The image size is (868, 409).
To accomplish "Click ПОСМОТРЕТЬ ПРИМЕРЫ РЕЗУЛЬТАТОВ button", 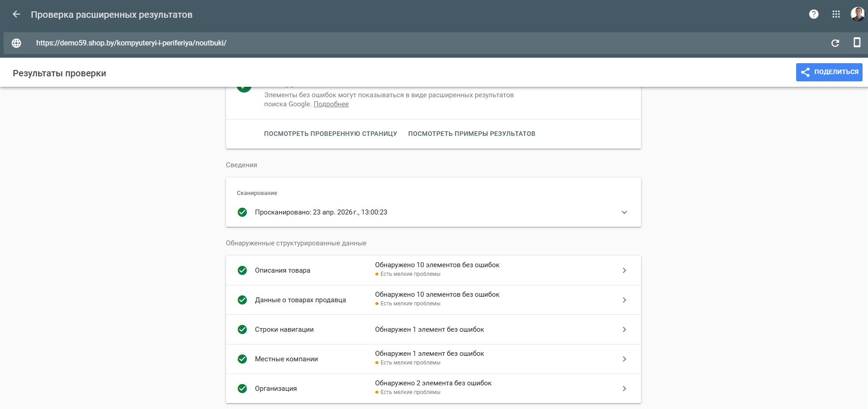I will (471, 134).
